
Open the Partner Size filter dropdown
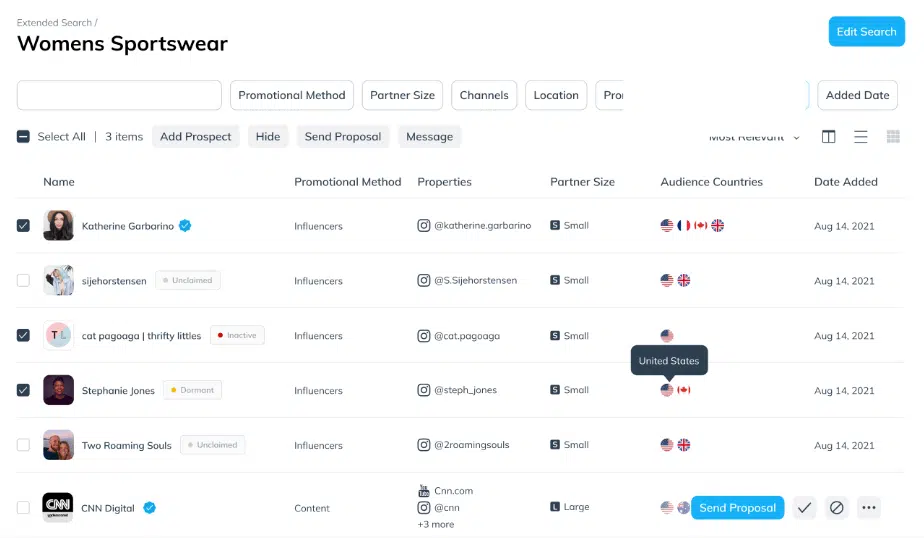click(402, 95)
